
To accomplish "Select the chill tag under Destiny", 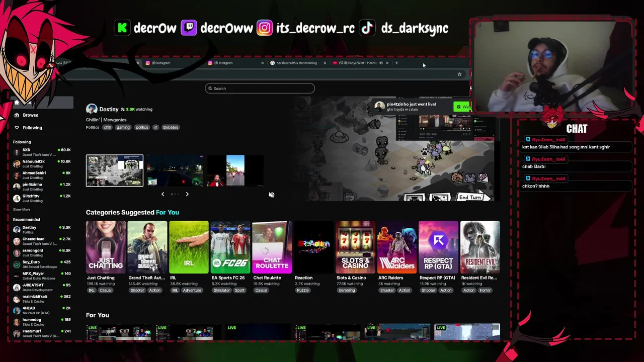I will click(x=107, y=127).
